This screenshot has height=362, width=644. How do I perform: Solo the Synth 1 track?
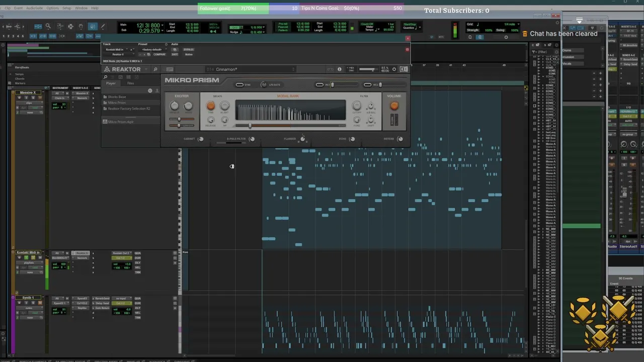(33, 303)
